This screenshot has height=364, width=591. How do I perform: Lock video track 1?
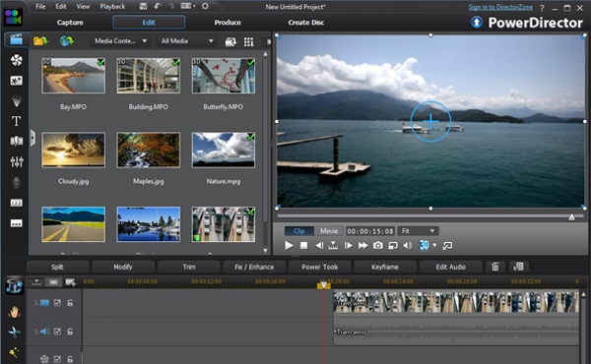point(70,303)
